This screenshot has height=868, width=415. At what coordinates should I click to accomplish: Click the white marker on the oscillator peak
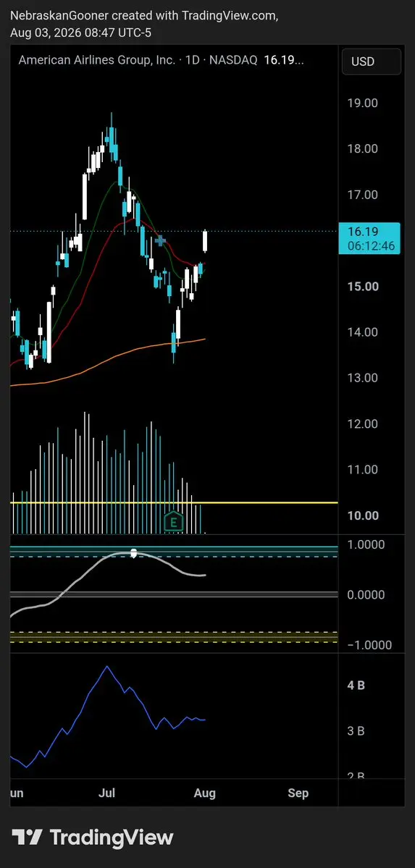[133, 552]
